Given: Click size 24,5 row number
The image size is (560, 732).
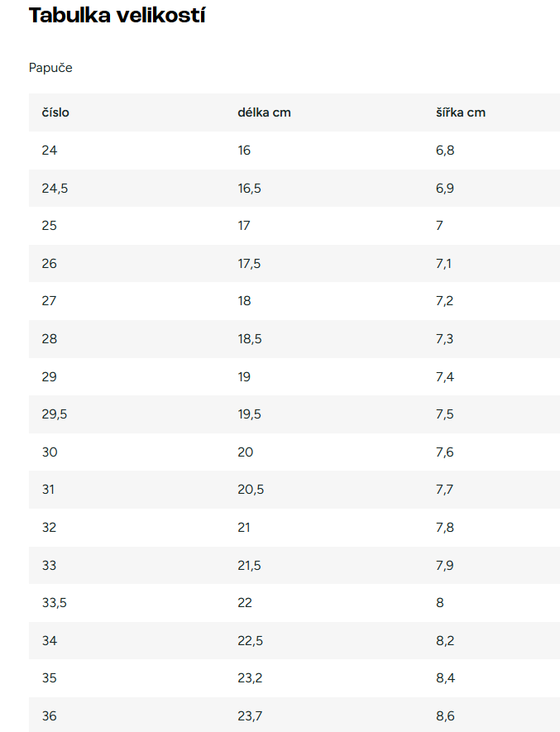Looking at the screenshot, I should point(55,188).
